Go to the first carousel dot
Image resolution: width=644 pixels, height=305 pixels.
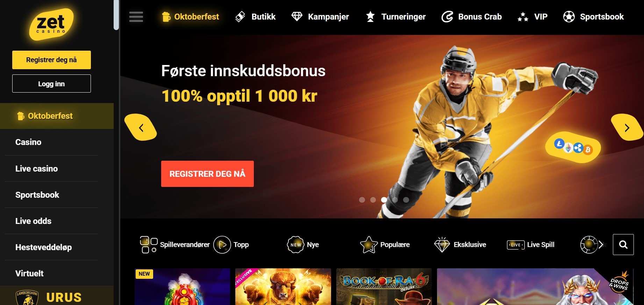click(x=362, y=200)
